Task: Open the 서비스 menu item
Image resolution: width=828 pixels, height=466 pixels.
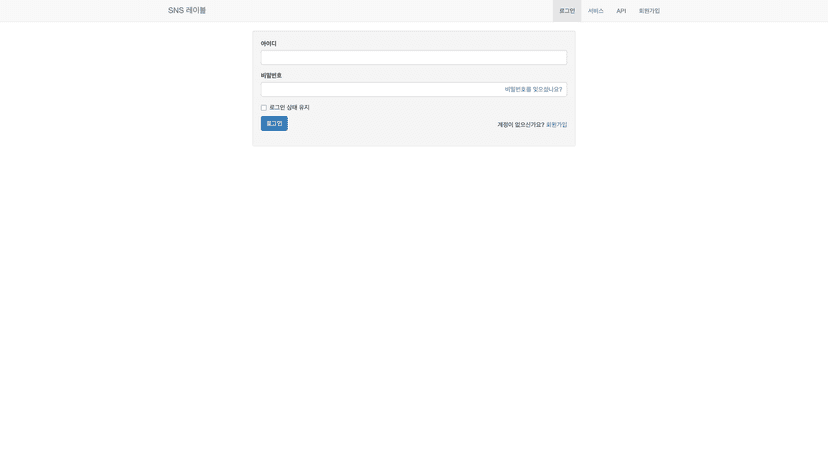Action: tap(595, 11)
